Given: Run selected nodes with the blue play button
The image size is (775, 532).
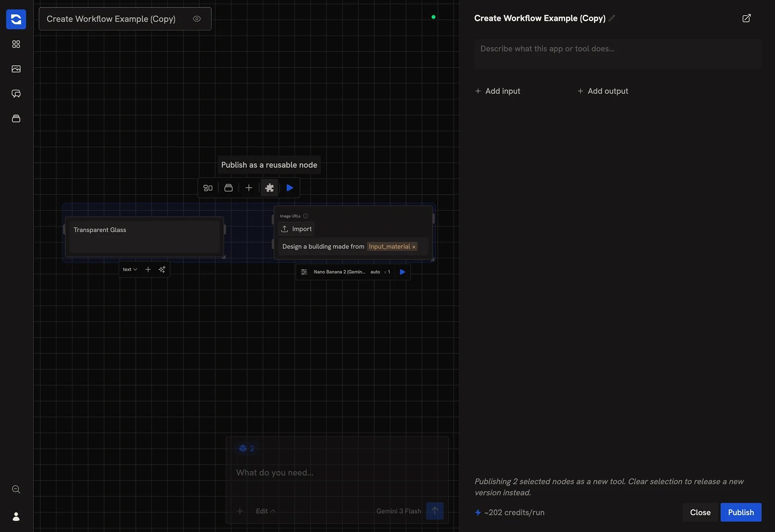Looking at the screenshot, I should click(290, 188).
